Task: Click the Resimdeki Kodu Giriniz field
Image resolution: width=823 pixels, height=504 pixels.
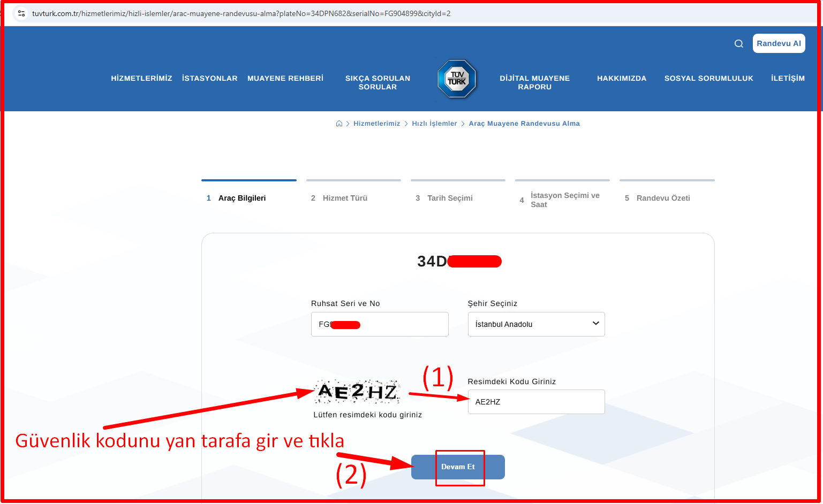Action: point(536,402)
